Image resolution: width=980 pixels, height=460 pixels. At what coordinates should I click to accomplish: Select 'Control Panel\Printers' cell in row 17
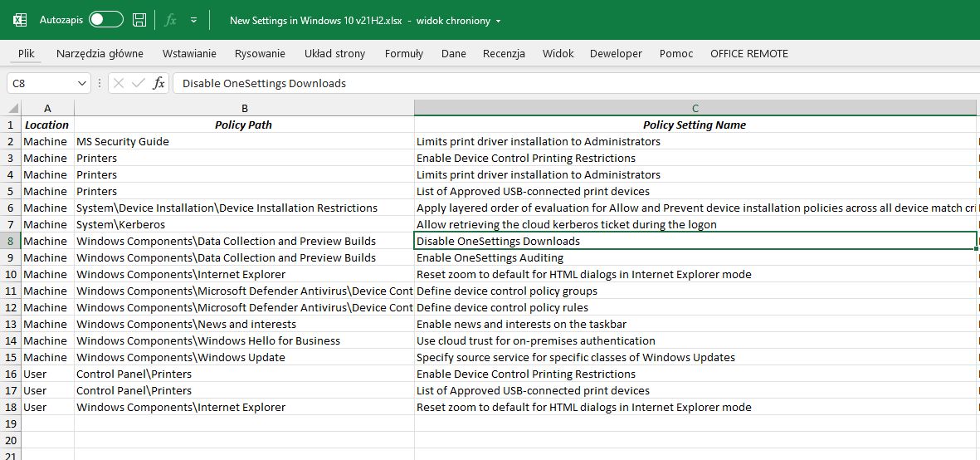pos(244,390)
